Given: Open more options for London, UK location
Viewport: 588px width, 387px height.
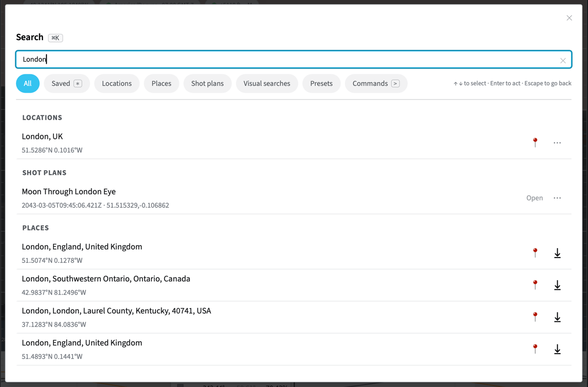Looking at the screenshot, I should [x=557, y=143].
